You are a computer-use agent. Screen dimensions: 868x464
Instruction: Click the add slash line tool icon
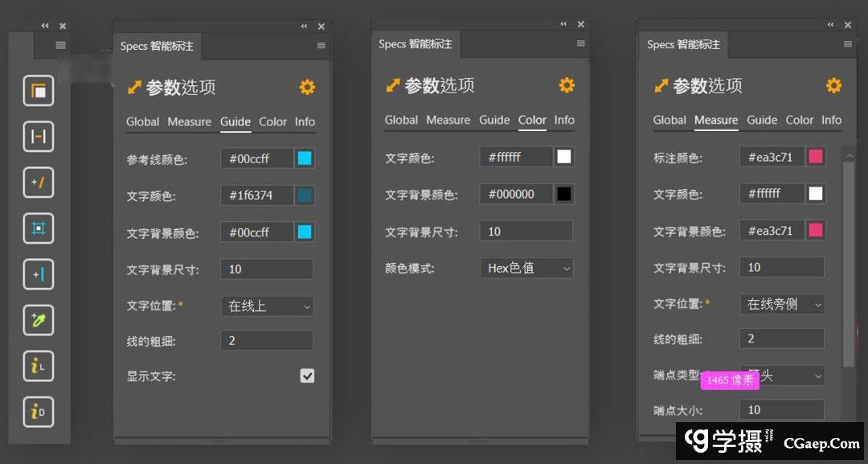tap(39, 183)
